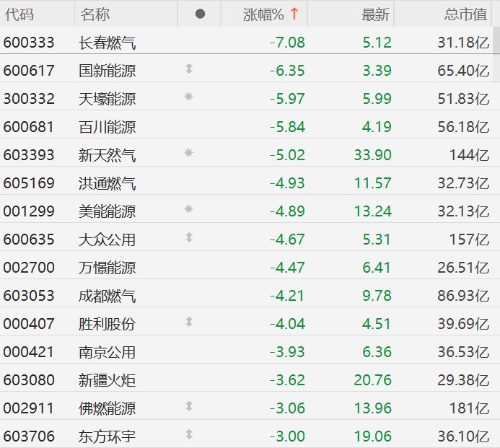The width and height of the screenshot is (500, 448).
Task: Click stock code 002911
Action: (x=29, y=408)
